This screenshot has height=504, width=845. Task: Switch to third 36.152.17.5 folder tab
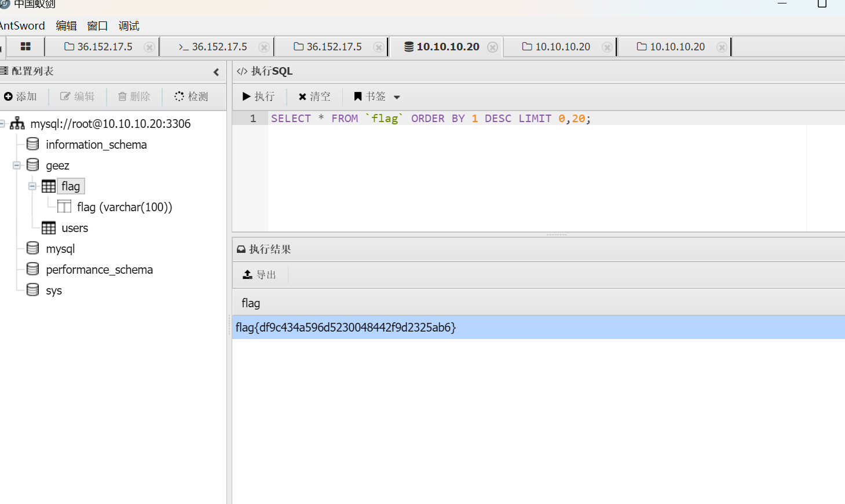click(328, 47)
